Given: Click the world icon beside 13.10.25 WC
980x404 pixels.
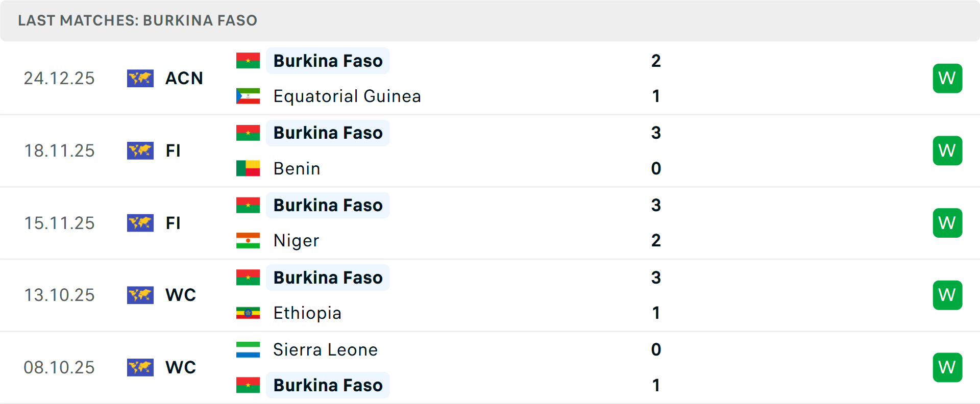Looking at the screenshot, I should point(140,295).
